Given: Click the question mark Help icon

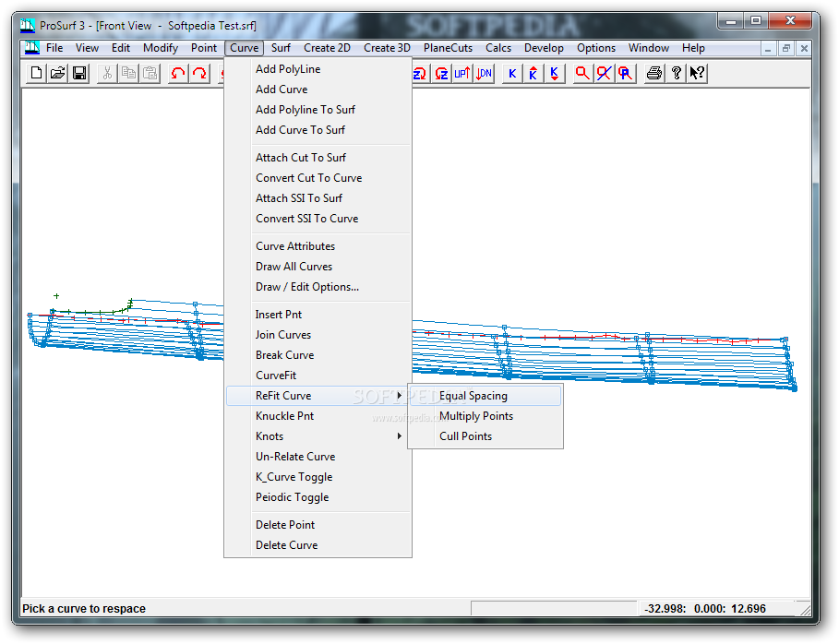Looking at the screenshot, I should 676,73.
